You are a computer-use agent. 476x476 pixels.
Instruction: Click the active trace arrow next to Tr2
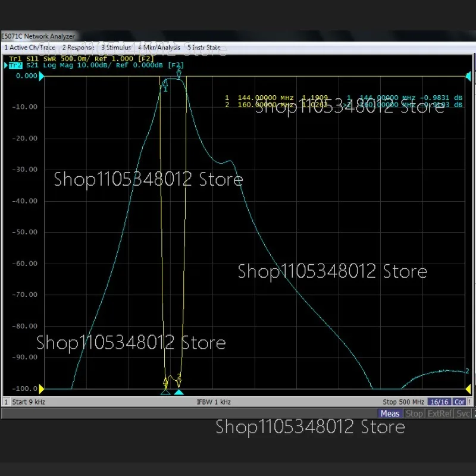click(x=5, y=65)
